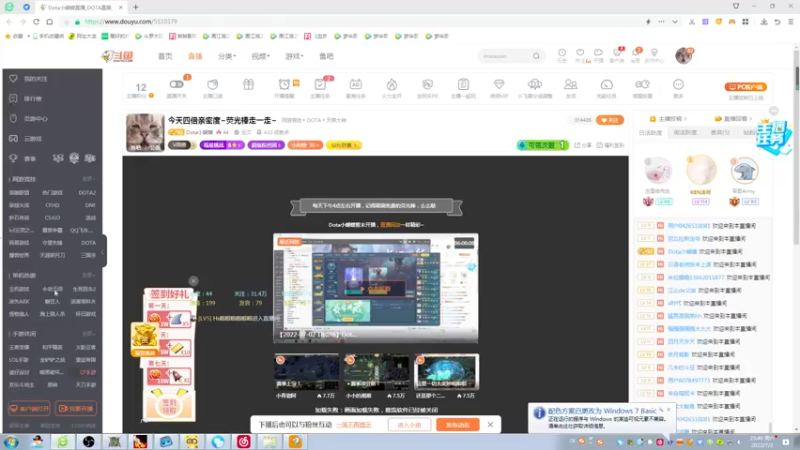The height and width of the screenshot is (450, 800).
Task: Close the 签到好礼 sign-in popup
Action: pos(193,281)
